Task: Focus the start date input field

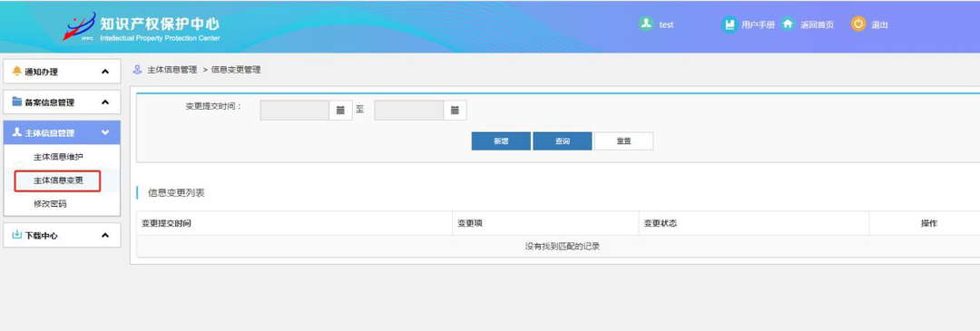Action: click(x=294, y=110)
